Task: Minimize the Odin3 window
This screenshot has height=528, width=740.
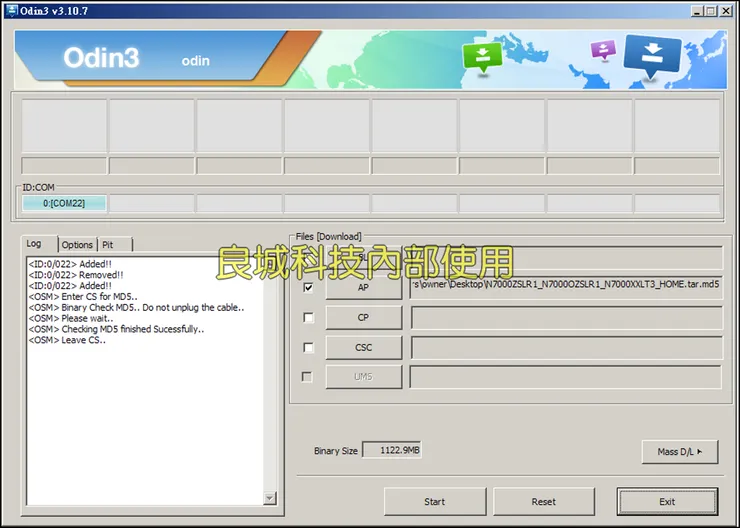Action: [x=697, y=10]
